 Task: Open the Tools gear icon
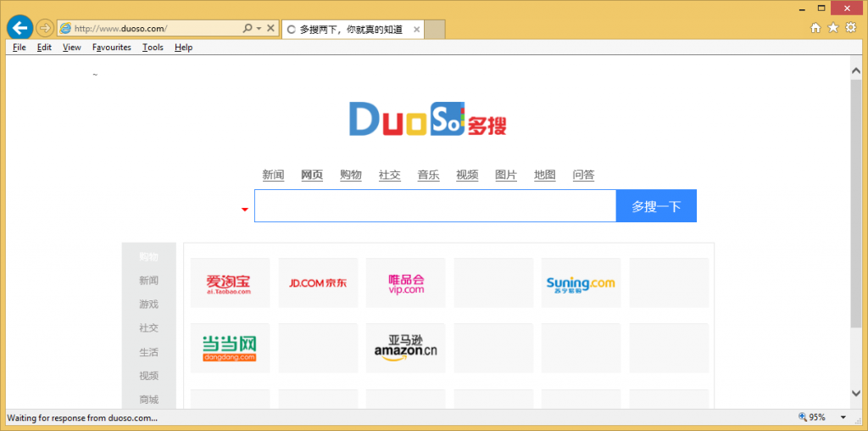coord(851,28)
